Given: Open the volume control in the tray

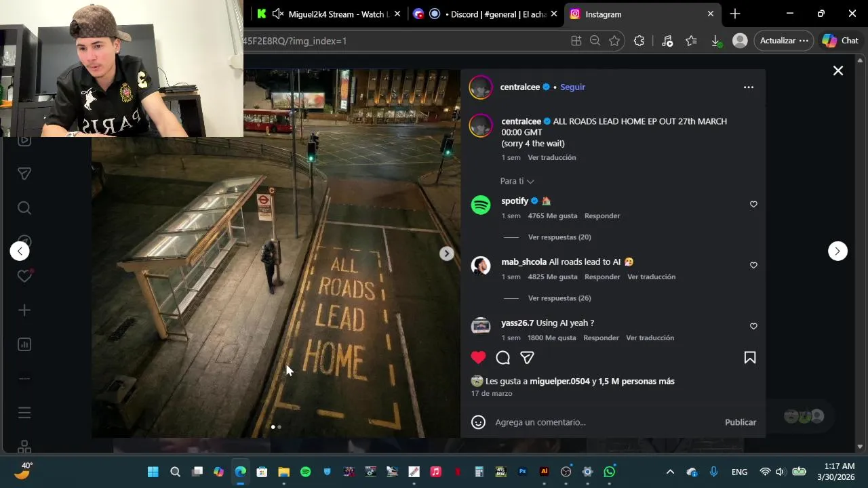Looking at the screenshot, I should (780, 472).
